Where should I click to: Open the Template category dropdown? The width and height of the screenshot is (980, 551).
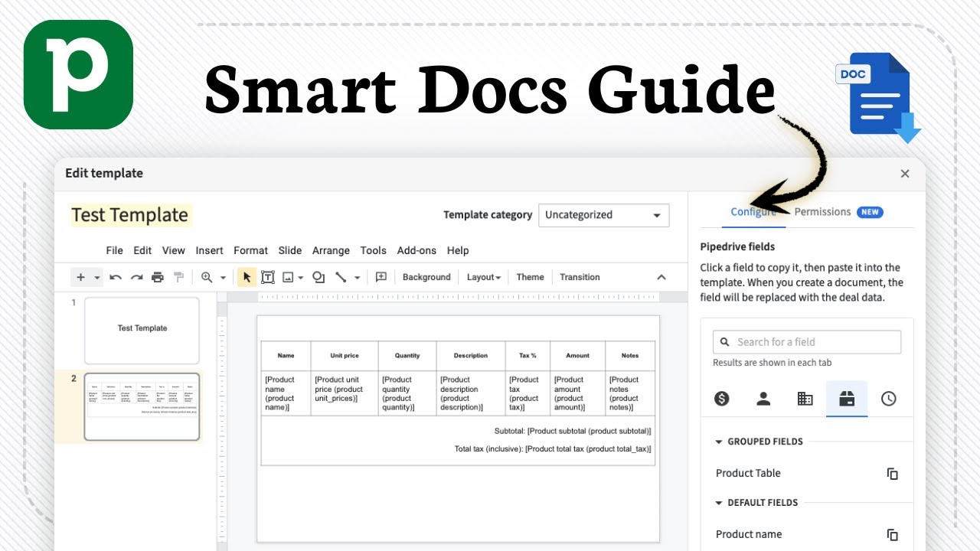pyautogui.click(x=603, y=215)
